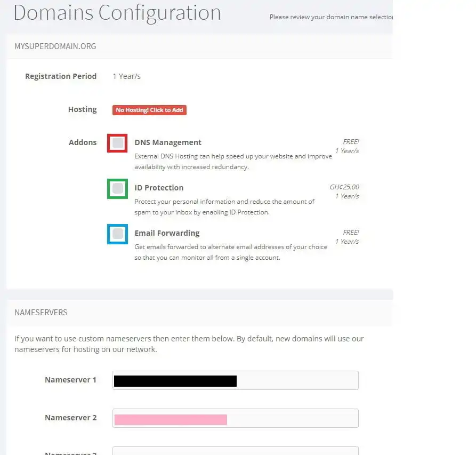Screen dimensions: 476x455
Task: Enable the Email Forwarding addon checkbox
Action: coord(117,234)
